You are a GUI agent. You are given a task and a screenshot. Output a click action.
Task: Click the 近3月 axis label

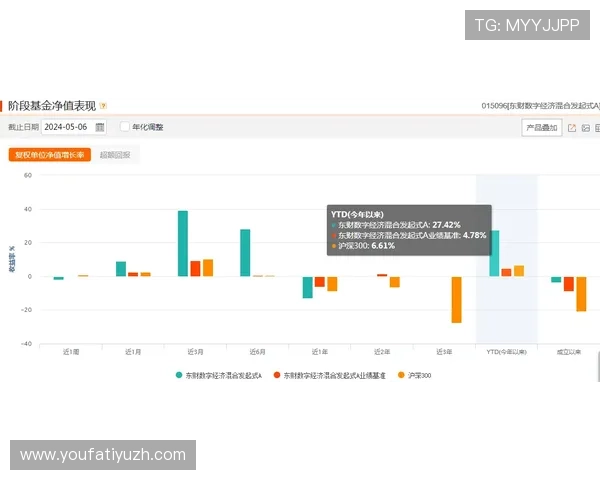click(x=195, y=352)
